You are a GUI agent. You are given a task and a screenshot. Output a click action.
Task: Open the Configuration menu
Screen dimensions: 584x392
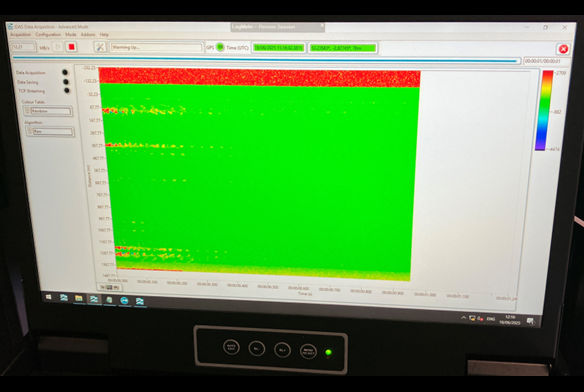point(48,35)
